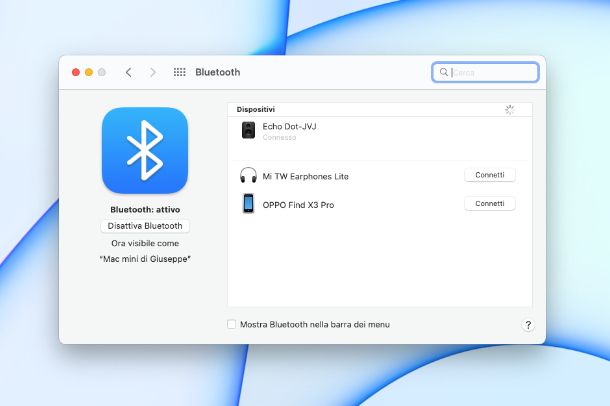The height and width of the screenshot is (406, 610).
Task: Connect to Mi TW Earphones Lite
Action: pyautogui.click(x=490, y=175)
